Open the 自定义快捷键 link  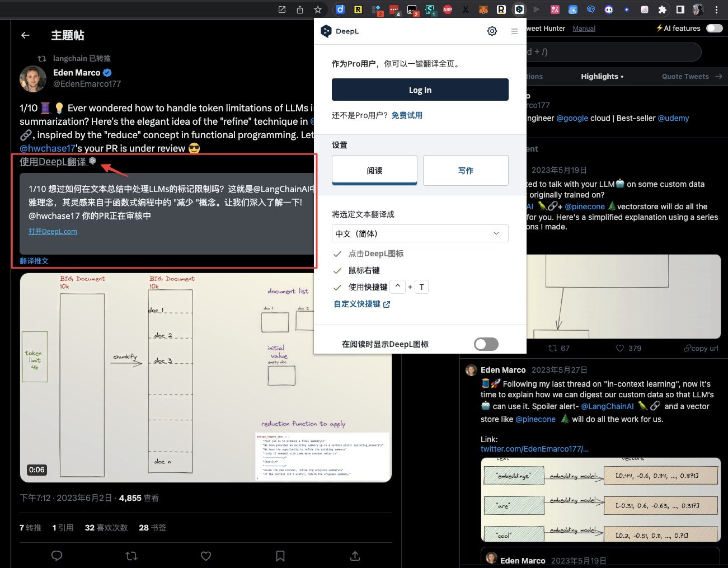362,304
